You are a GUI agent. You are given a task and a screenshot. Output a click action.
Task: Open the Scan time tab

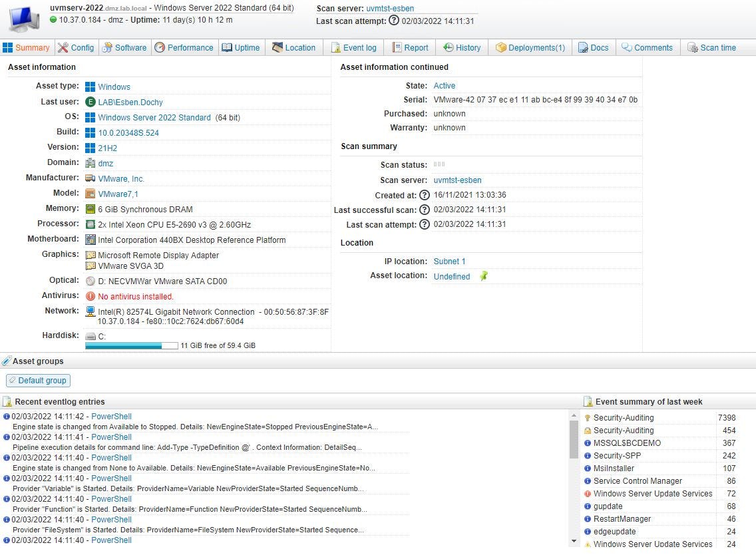[712, 48]
